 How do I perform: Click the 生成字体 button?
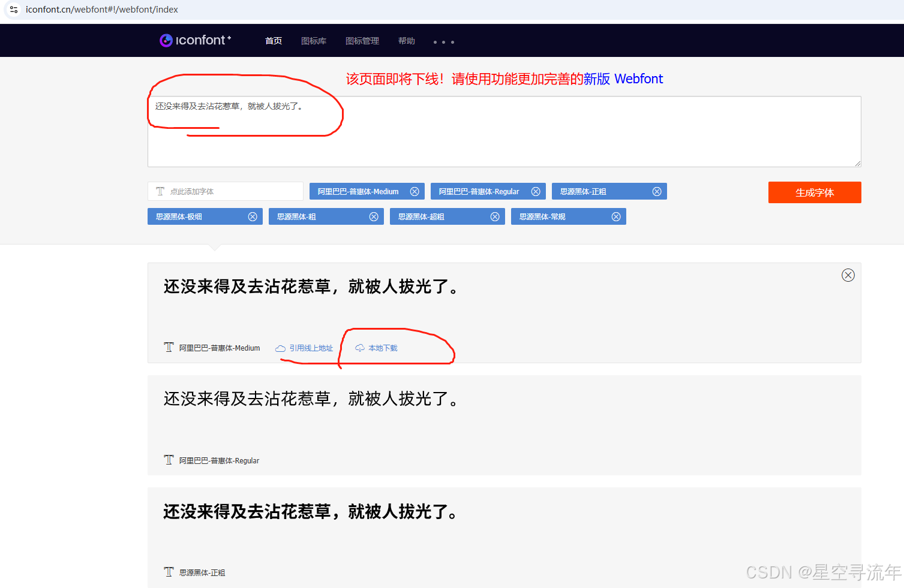pyautogui.click(x=815, y=192)
